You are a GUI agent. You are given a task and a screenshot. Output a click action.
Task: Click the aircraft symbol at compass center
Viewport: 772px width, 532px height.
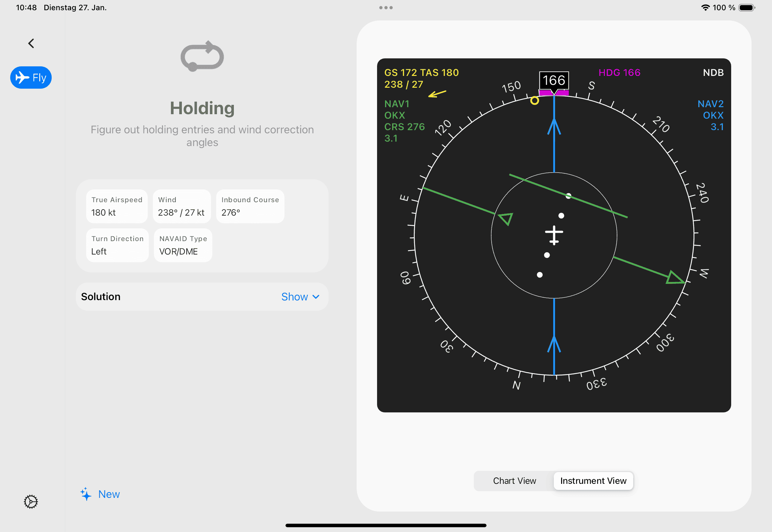pos(554,235)
